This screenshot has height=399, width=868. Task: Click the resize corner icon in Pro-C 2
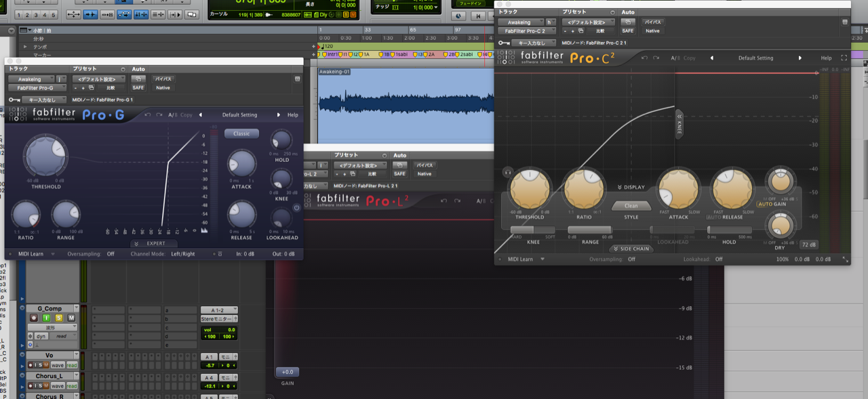click(845, 259)
